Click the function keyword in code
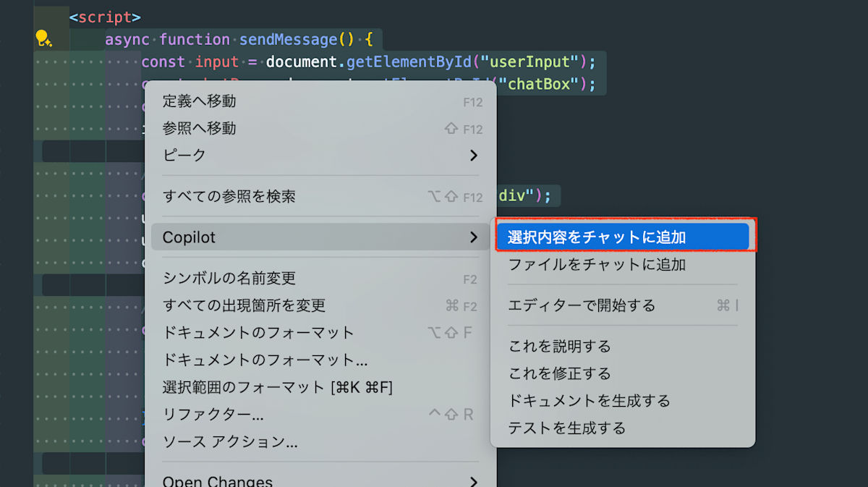This screenshot has width=868, height=487. (195, 39)
